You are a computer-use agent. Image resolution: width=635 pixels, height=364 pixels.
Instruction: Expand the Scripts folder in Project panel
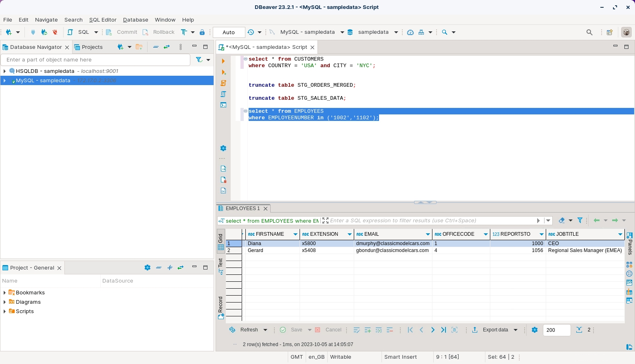point(4,311)
